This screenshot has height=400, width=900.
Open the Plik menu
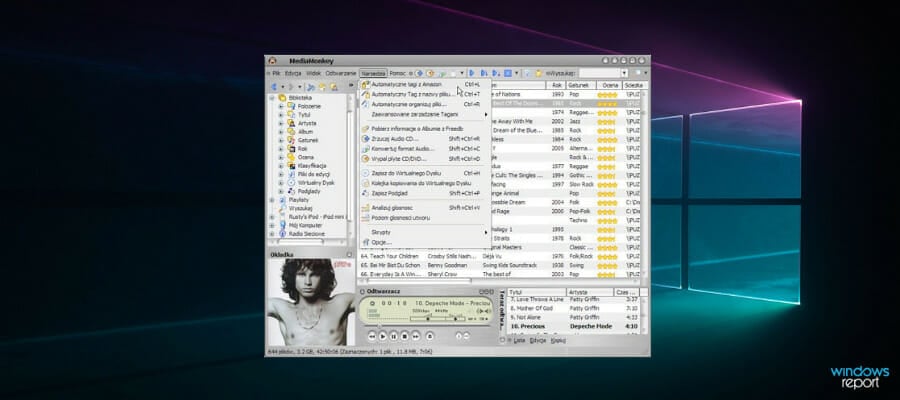point(276,73)
